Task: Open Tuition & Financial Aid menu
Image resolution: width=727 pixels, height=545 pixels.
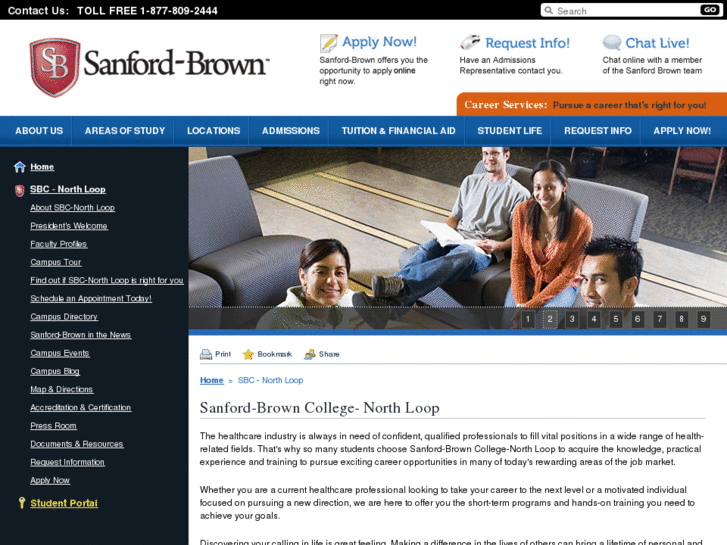Action: 398,131
